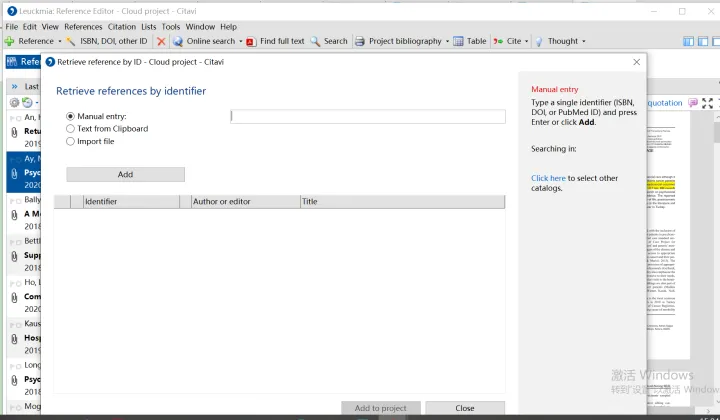The image size is (720, 420).
Task: Click the Title column header
Action: (403, 202)
